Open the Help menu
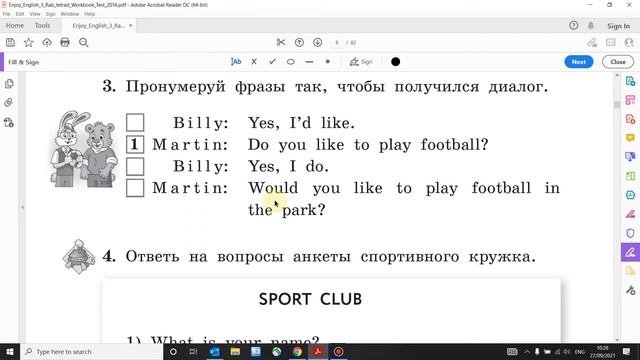The image size is (640, 360). point(90,14)
